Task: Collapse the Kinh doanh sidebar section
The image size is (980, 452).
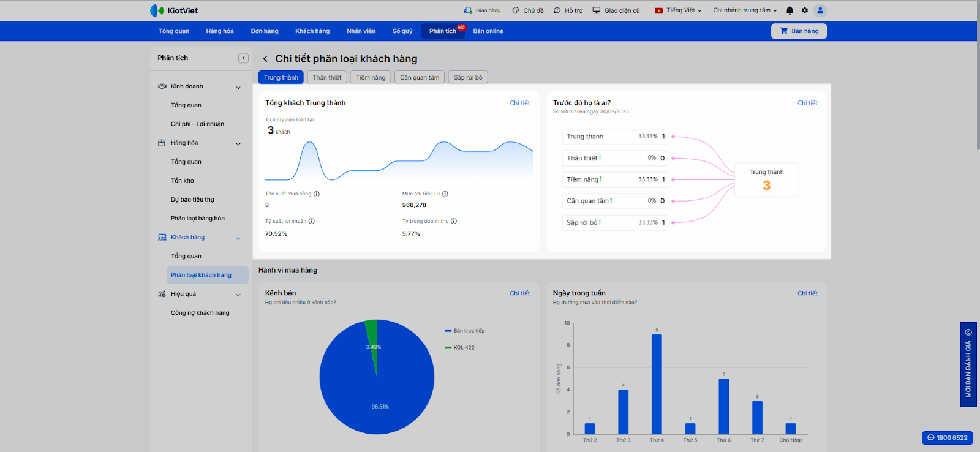Action: pos(238,87)
